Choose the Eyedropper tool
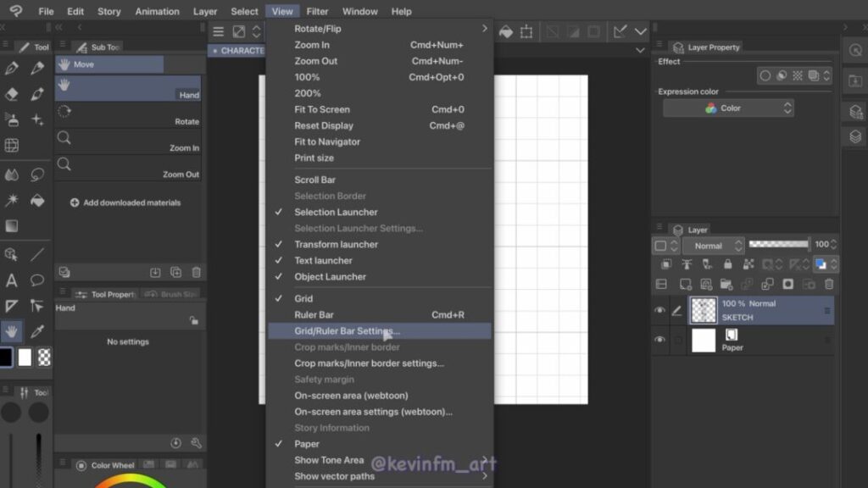 37,330
